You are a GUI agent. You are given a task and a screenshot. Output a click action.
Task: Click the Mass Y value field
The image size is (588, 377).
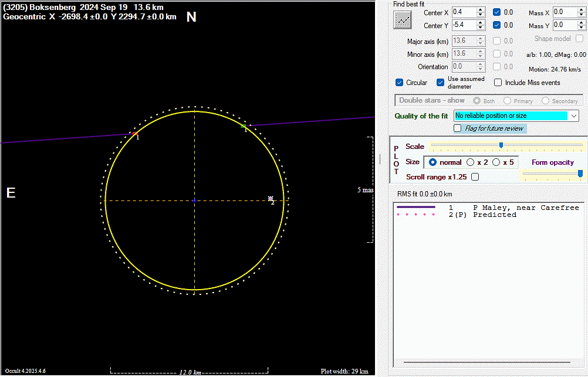[565, 25]
